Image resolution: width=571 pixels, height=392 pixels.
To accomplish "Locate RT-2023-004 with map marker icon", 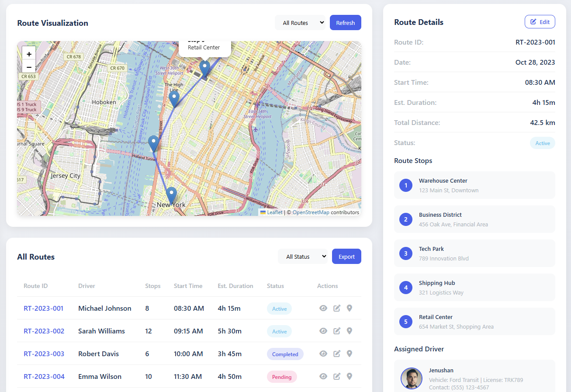I will (x=349, y=376).
